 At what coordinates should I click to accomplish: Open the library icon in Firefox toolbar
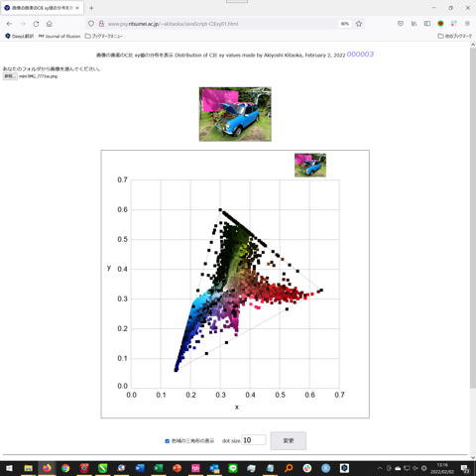[x=414, y=24]
